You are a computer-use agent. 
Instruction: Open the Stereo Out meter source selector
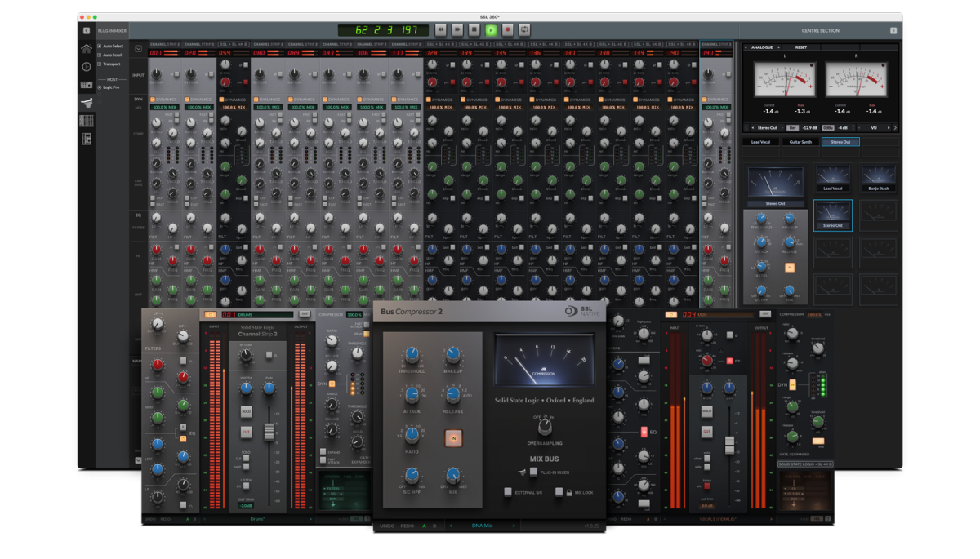[x=768, y=127]
